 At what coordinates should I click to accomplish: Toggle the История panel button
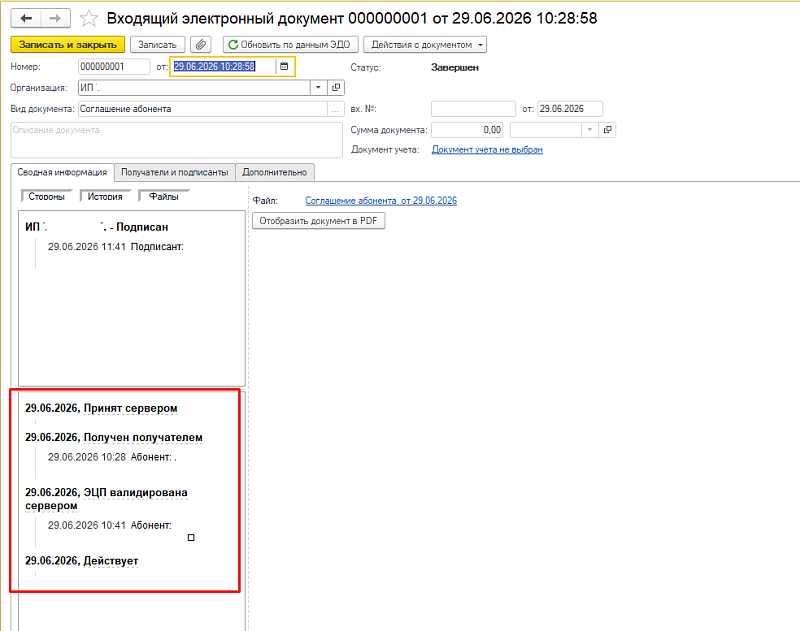105,196
